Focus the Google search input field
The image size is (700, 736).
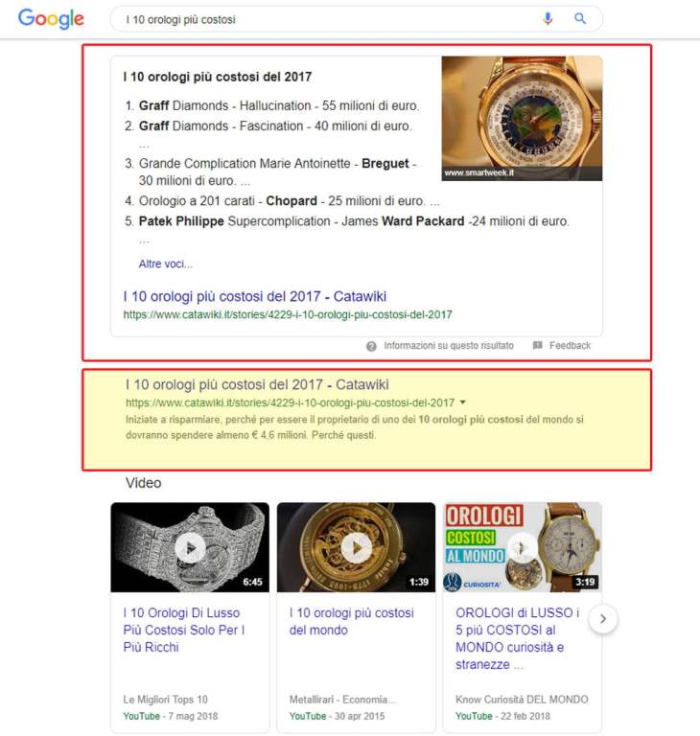coord(329,19)
